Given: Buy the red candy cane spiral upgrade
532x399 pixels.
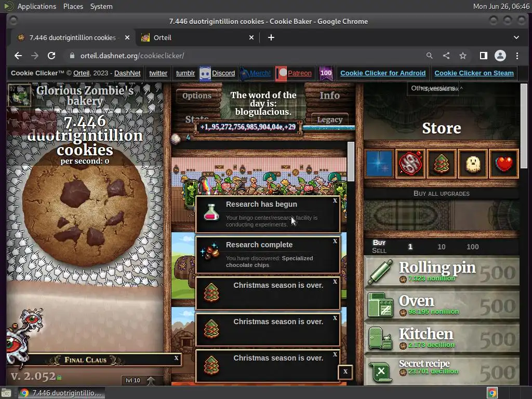Looking at the screenshot, I should (410, 164).
